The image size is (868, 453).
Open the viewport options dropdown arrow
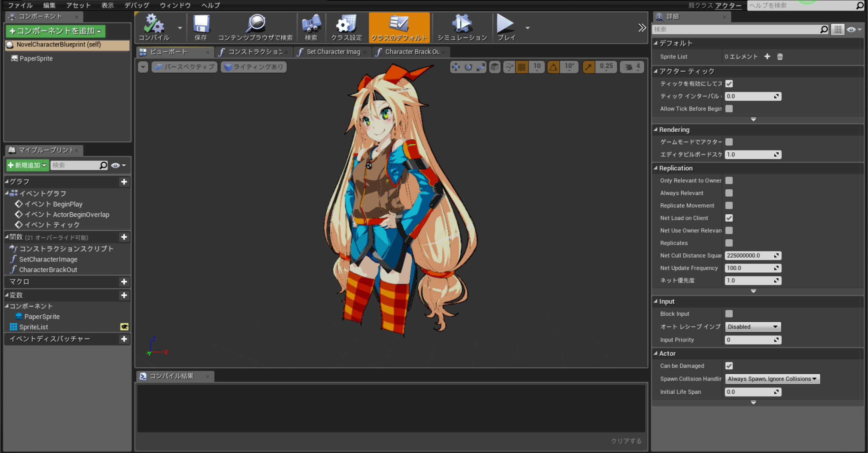click(143, 67)
